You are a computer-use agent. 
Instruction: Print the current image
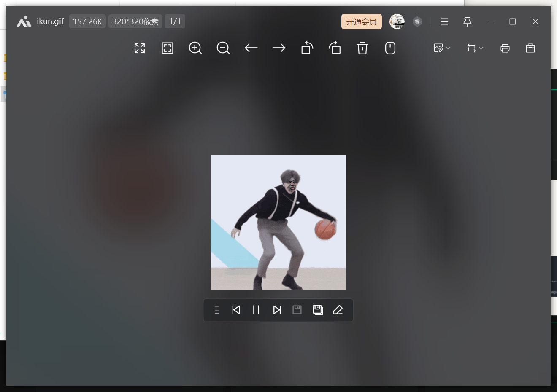click(x=505, y=48)
